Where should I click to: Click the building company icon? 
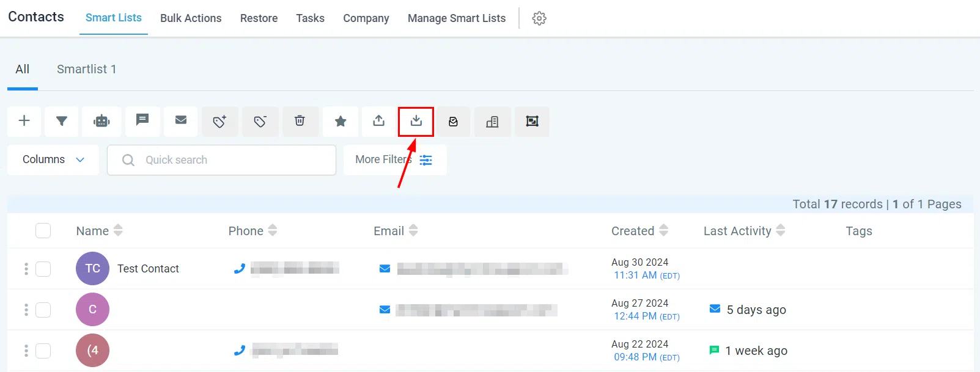[x=492, y=122]
